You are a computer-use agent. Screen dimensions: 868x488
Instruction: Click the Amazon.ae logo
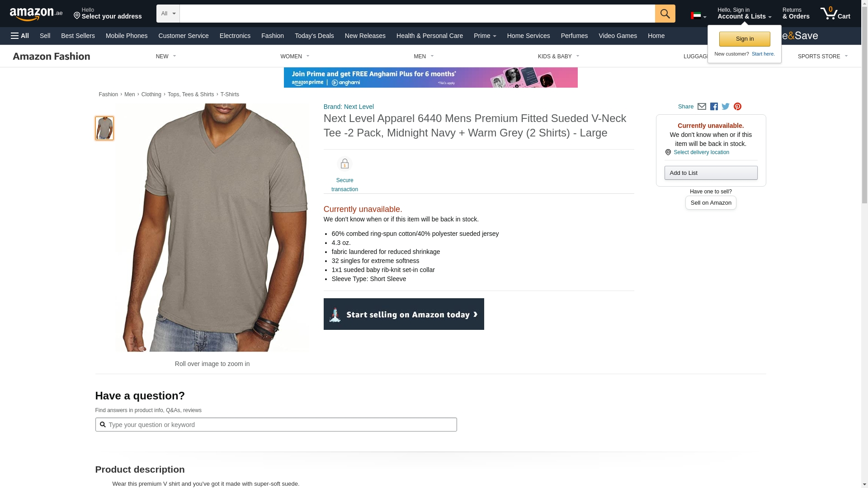click(36, 14)
